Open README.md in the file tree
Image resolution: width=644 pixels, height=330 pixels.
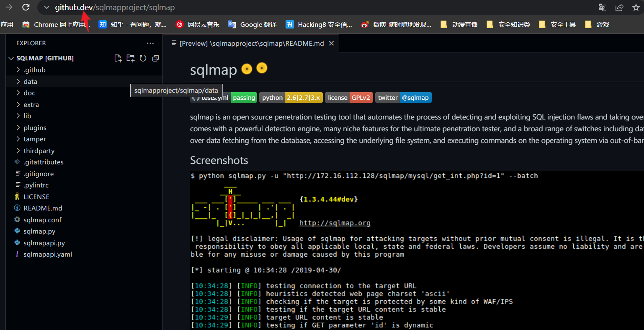click(84, 208)
